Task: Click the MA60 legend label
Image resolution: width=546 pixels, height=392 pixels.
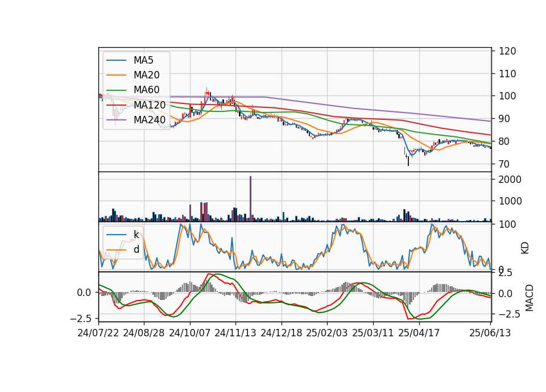Action: 146,90
